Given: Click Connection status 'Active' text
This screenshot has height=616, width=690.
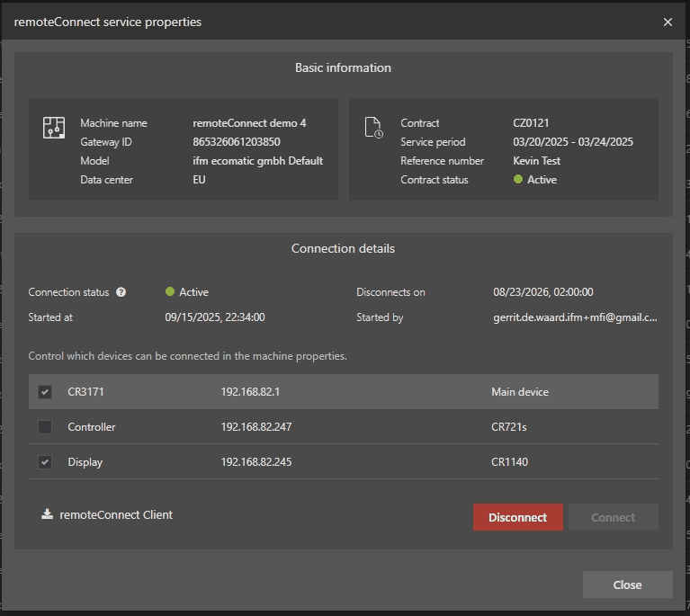Looking at the screenshot, I should [193, 291].
